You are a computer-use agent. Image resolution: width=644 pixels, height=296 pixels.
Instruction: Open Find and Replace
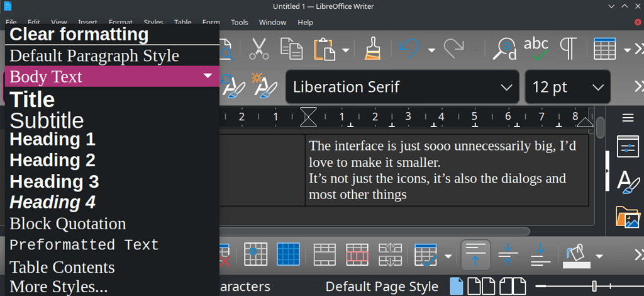[x=505, y=49]
